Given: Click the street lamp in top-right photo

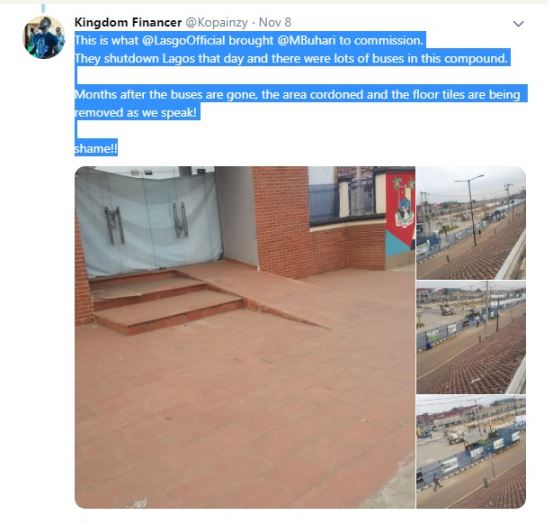Looking at the screenshot, I should tap(472, 210).
